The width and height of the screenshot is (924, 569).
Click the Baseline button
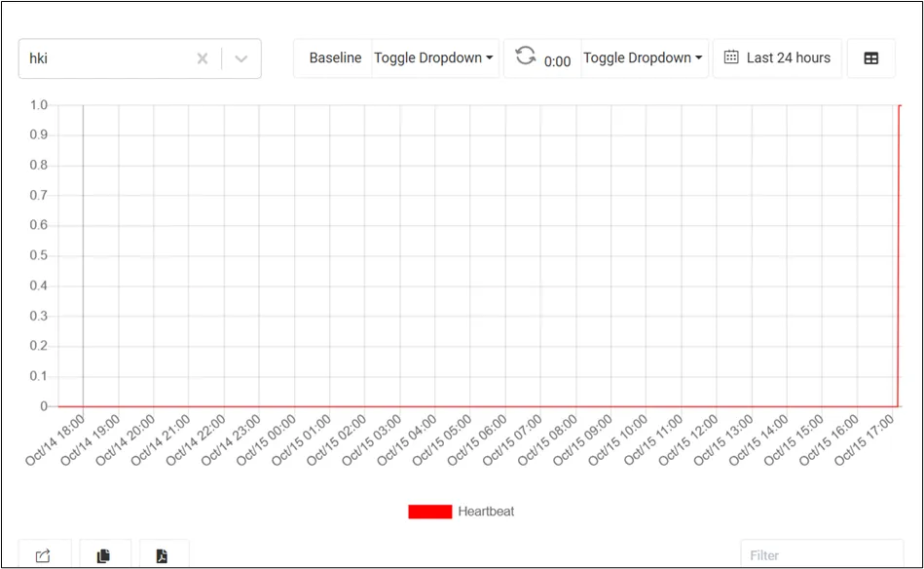click(x=335, y=57)
